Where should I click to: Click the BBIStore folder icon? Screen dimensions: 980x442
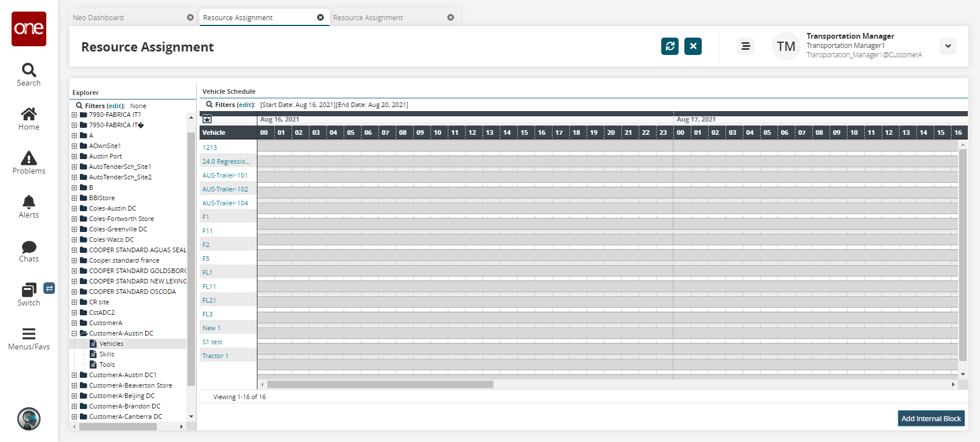[83, 198]
